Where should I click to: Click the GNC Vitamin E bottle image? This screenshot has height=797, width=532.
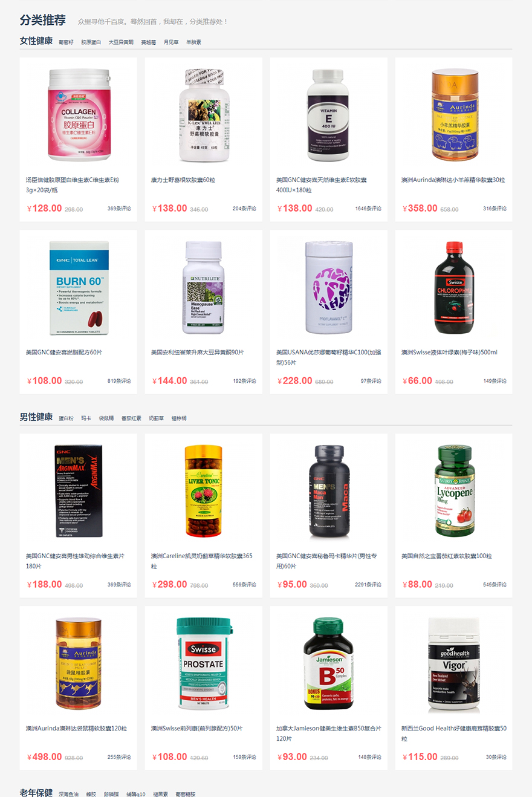click(328, 115)
